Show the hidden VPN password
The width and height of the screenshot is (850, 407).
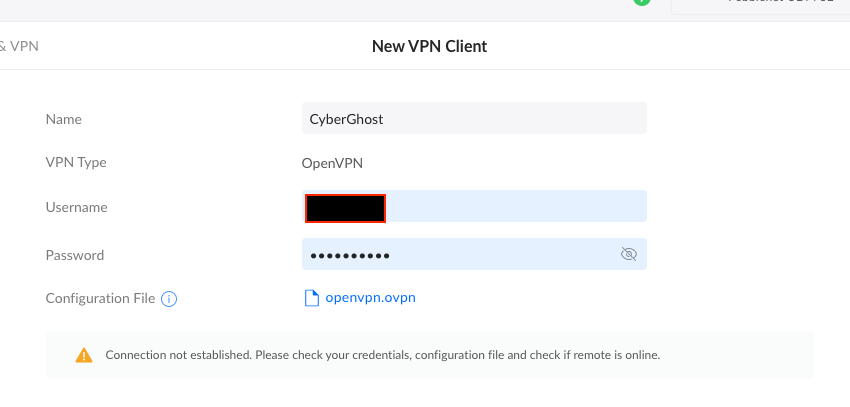coord(628,254)
